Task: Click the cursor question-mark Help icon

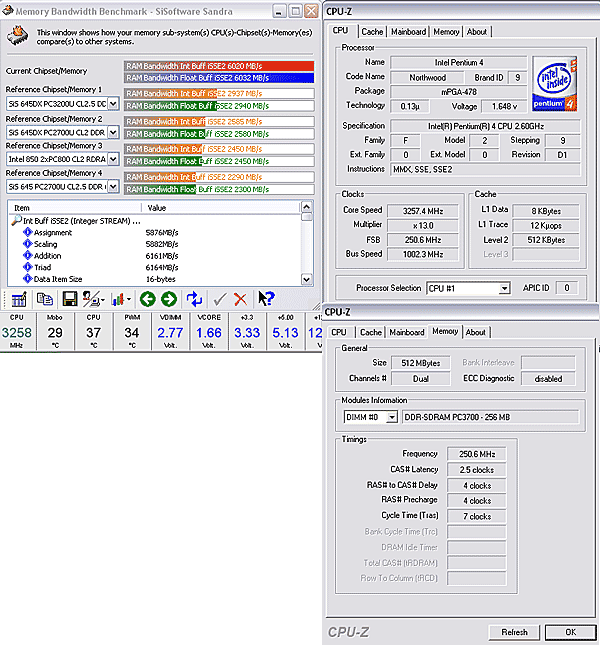Action: [266, 299]
